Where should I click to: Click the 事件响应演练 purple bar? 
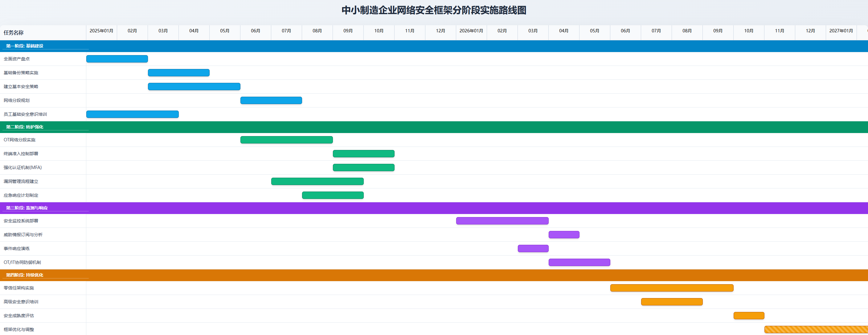click(x=533, y=248)
